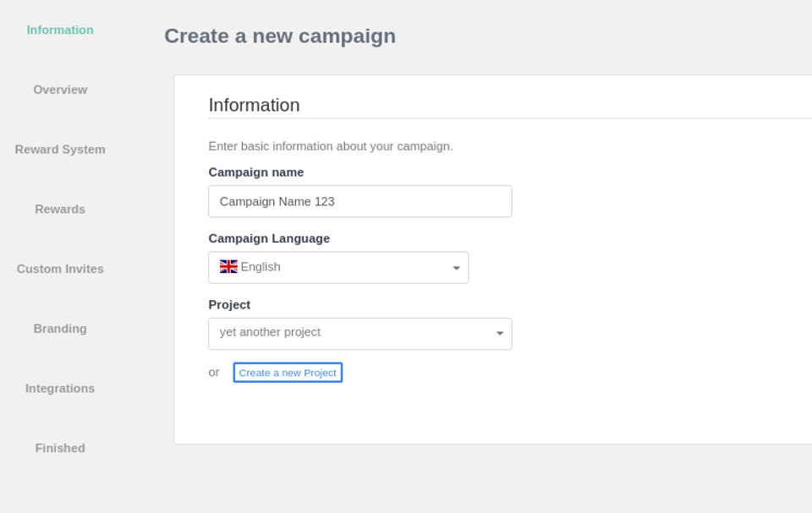812x513 pixels.
Task: Click the UK flag icon
Action: tap(228, 267)
